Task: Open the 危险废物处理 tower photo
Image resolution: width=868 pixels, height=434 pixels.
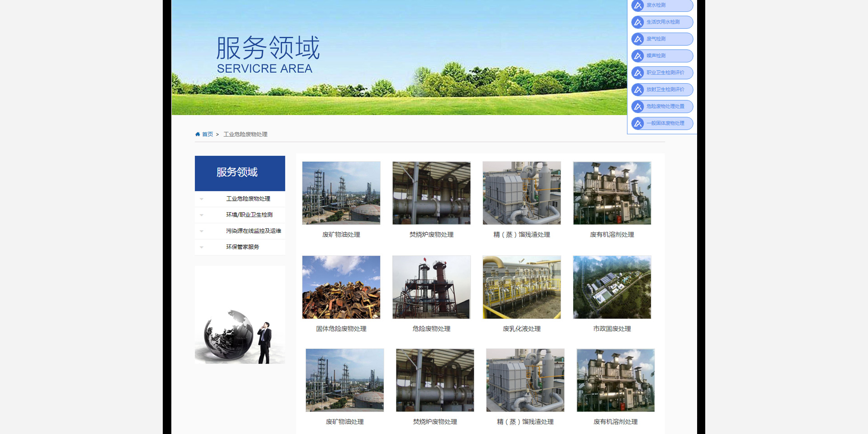Action: pyautogui.click(x=431, y=287)
